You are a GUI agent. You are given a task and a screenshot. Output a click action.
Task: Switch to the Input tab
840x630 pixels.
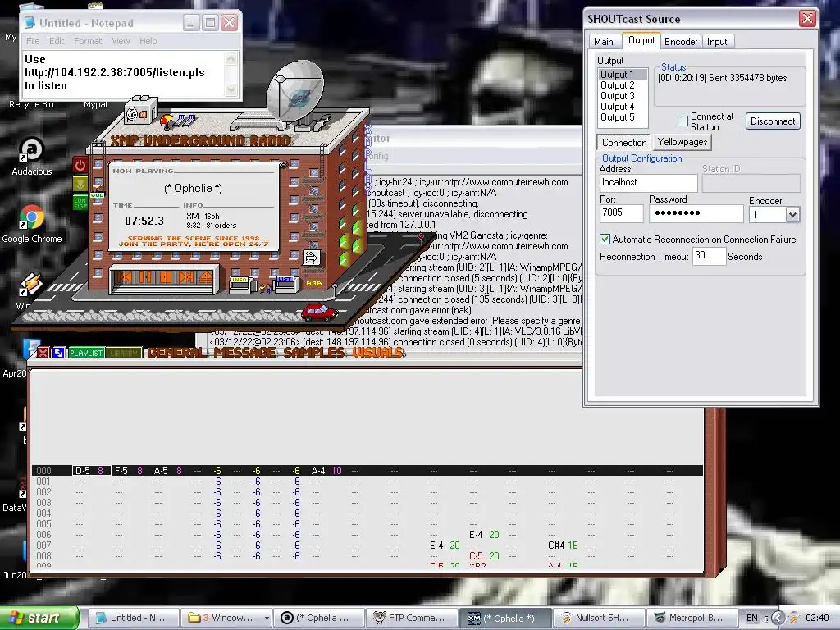pyautogui.click(x=717, y=42)
